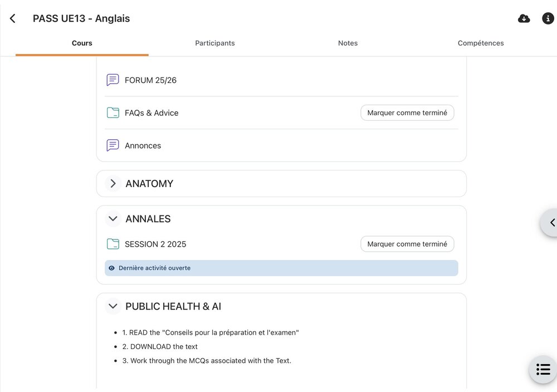Mark SESSION 2 2025 as completed
557x392 pixels.
coord(407,244)
